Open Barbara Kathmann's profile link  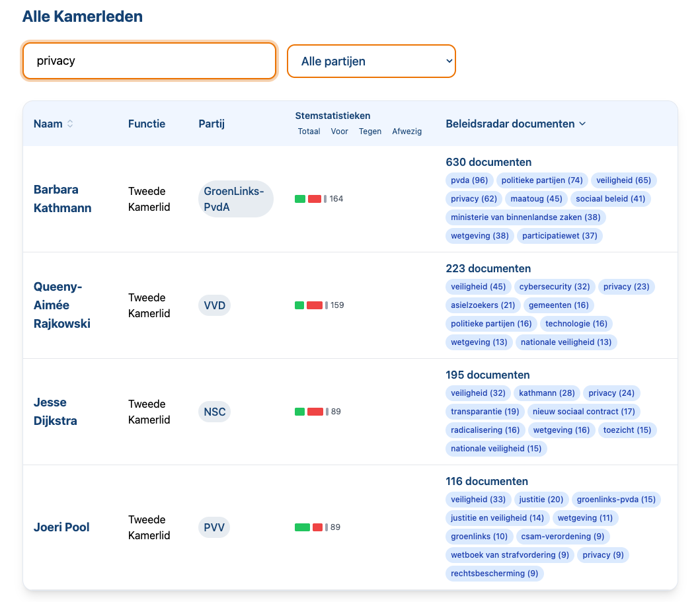coord(62,199)
